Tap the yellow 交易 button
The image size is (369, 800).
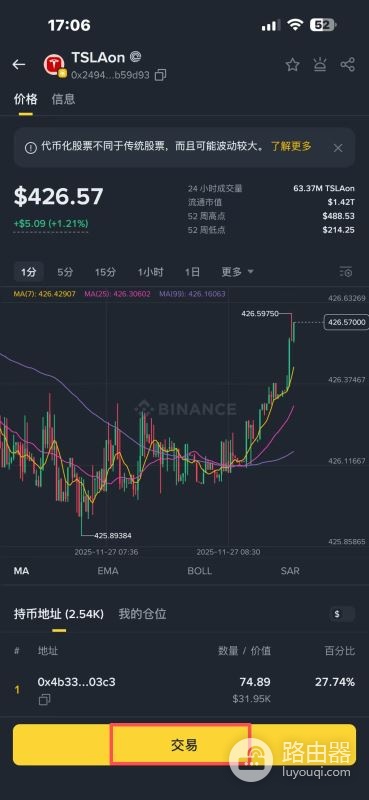tap(184, 745)
